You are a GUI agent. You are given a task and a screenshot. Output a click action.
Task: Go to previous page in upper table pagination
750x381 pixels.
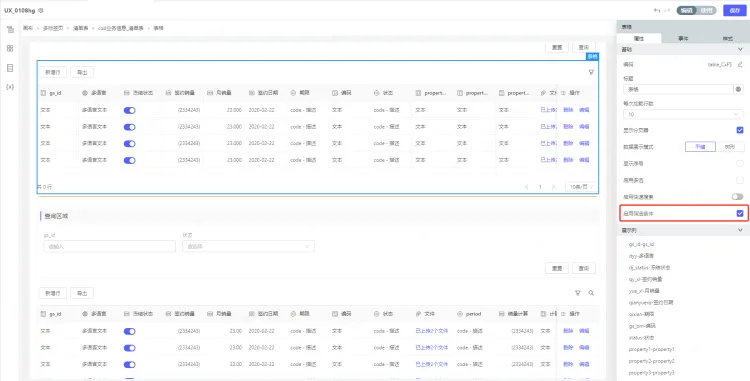click(527, 187)
